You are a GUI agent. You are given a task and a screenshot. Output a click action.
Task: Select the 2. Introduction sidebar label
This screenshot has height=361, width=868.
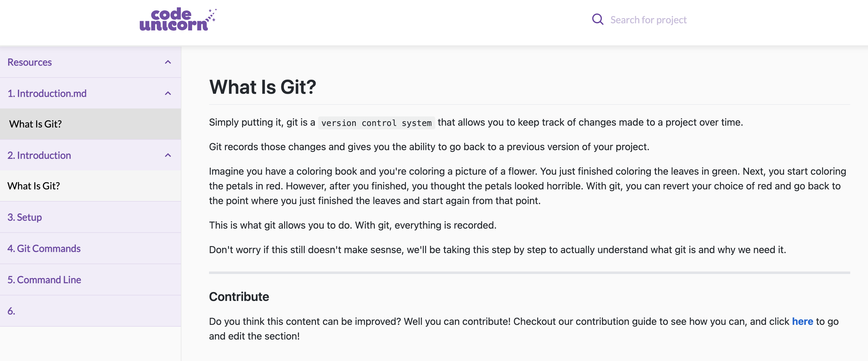[x=39, y=155]
